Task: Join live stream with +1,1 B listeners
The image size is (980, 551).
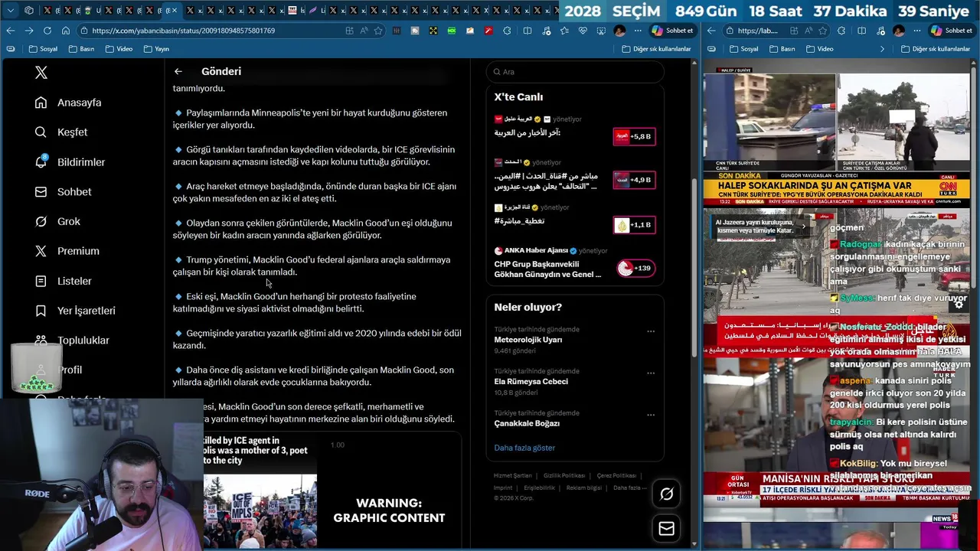Action: point(634,224)
